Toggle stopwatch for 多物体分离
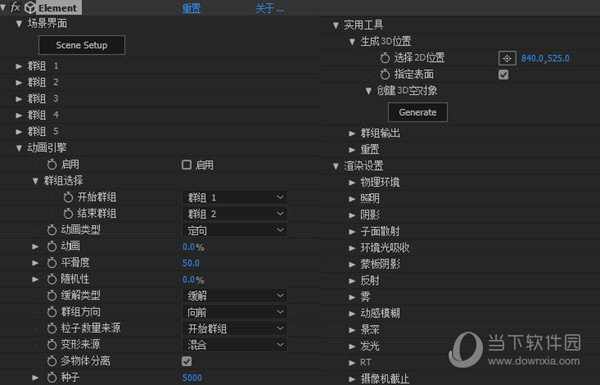 52,361
